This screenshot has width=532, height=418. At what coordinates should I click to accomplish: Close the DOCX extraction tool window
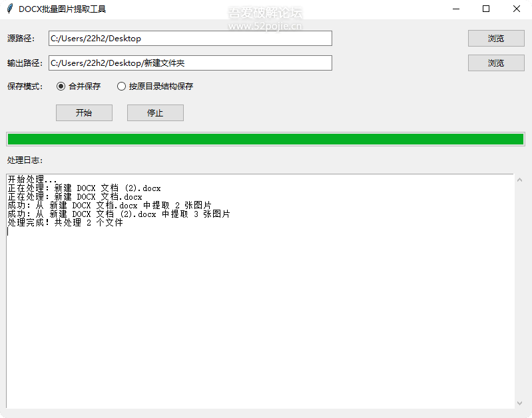coord(517,9)
